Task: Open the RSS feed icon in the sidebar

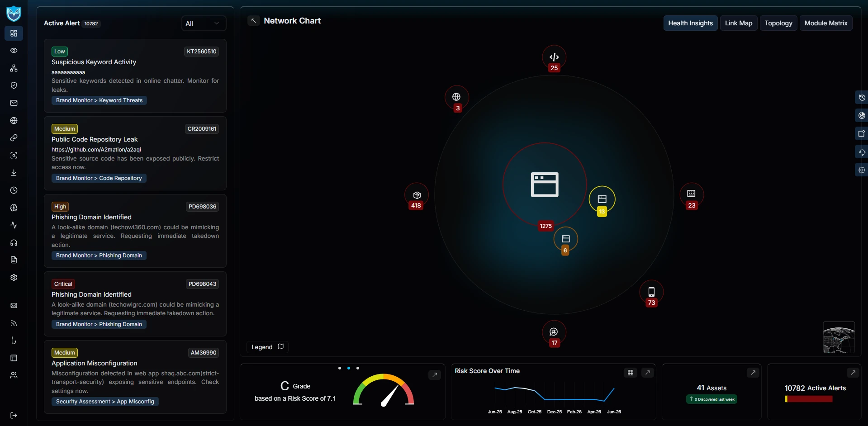Action: pyautogui.click(x=14, y=323)
